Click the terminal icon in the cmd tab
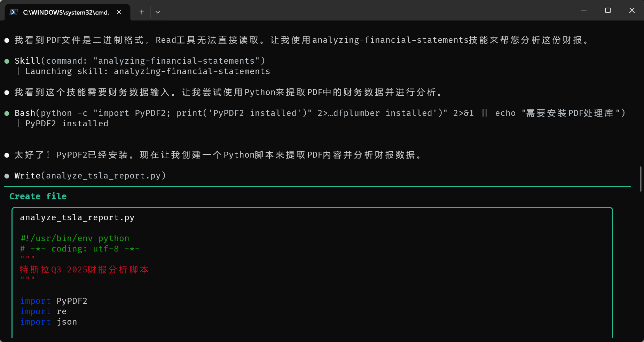 [x=14, y=12]
